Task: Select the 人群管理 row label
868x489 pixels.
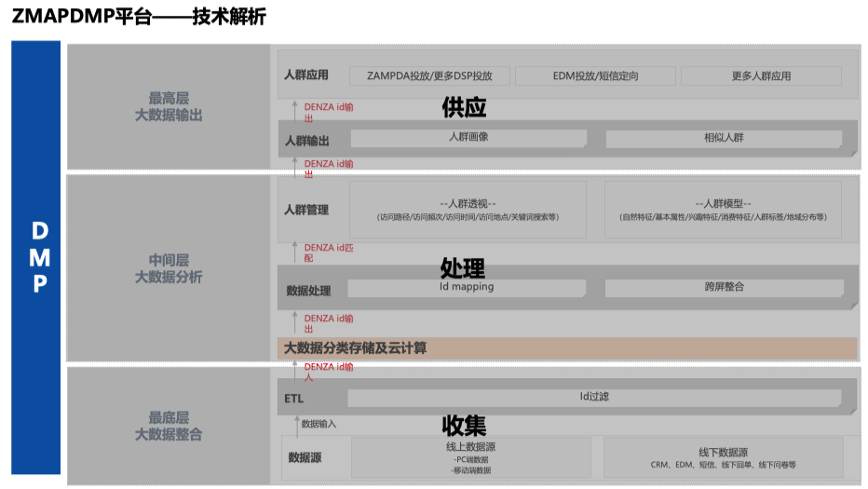Action: pyautogui.click(x=306, y=210)
